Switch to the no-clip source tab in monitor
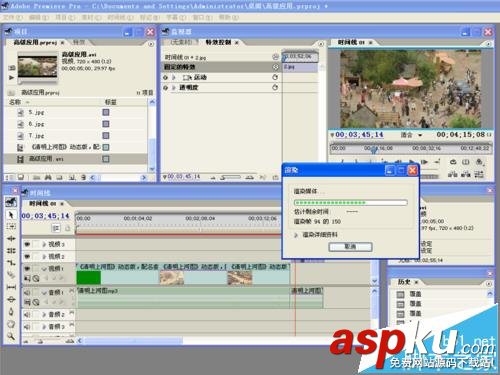This screenshot has height=375, width=500. pos(181,42)
